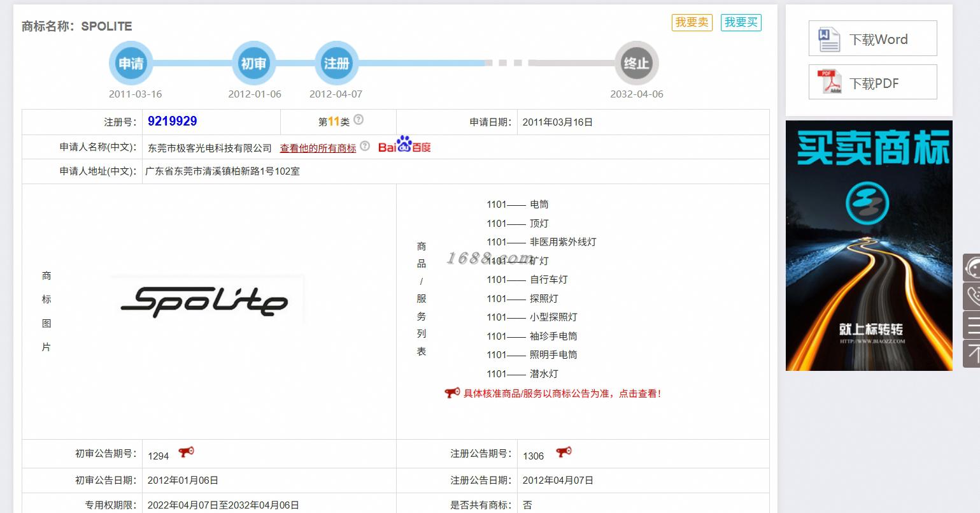Click the 第11类 class label

click(x=334, y=122)
